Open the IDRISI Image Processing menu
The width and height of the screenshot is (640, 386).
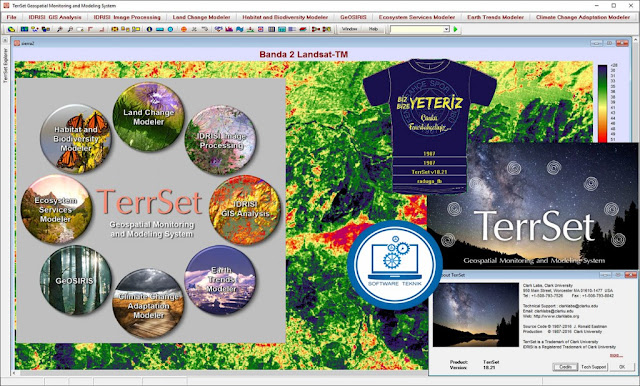point(127,18)
